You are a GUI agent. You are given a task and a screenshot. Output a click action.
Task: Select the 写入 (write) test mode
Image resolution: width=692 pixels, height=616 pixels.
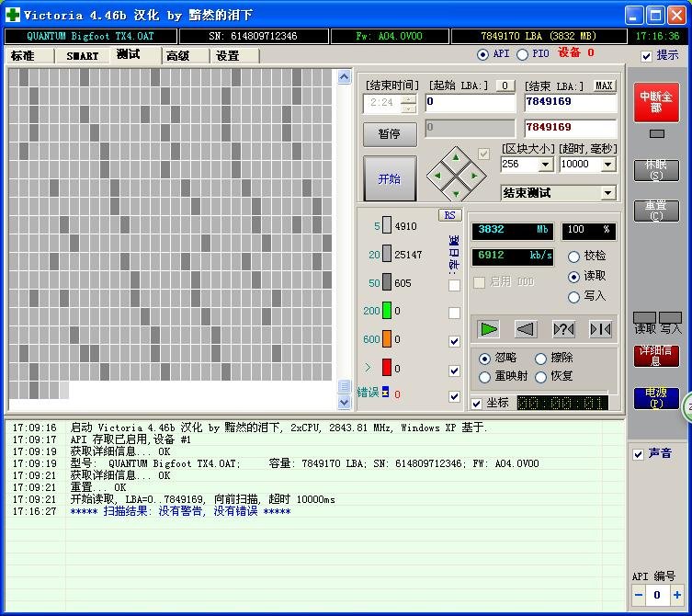[575, 296]
